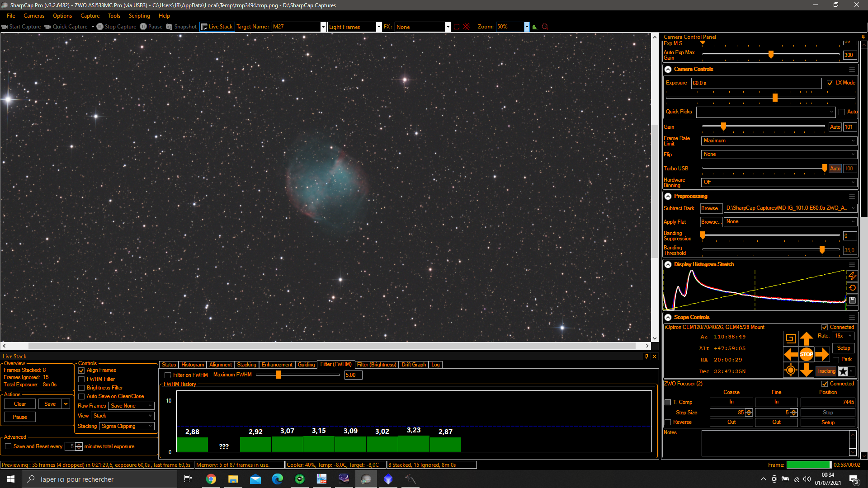The image size is (868, 488).
Task: Open the Zoom 50% dropdown
Action: tap(527, 27)
